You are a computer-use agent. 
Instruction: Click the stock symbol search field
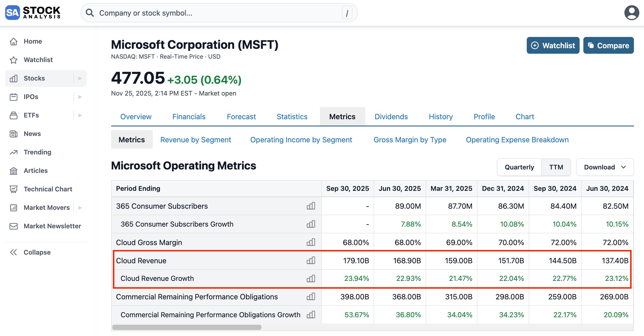[219, 13]
